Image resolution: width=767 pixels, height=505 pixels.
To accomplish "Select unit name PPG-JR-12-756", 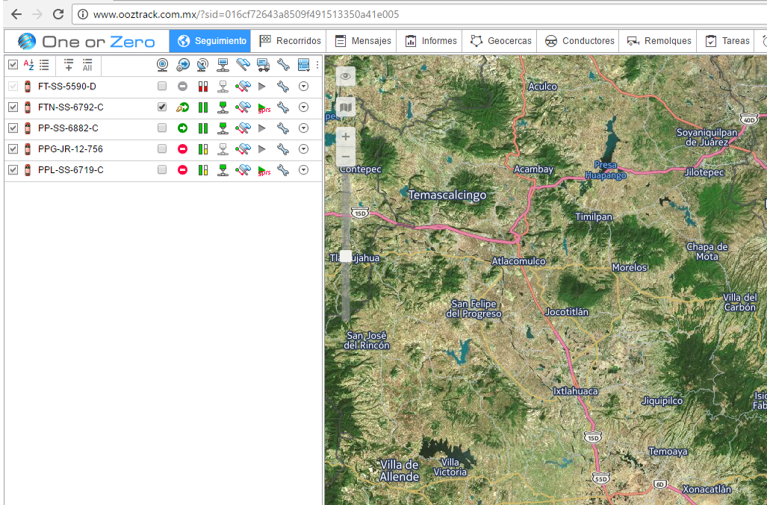I will point(70,149).
